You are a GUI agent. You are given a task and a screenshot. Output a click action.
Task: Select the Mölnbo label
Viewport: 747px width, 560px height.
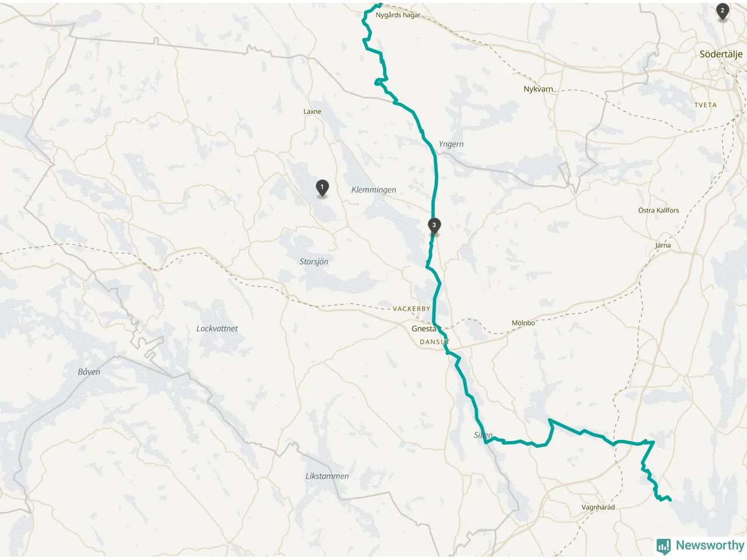click(523, 323)
